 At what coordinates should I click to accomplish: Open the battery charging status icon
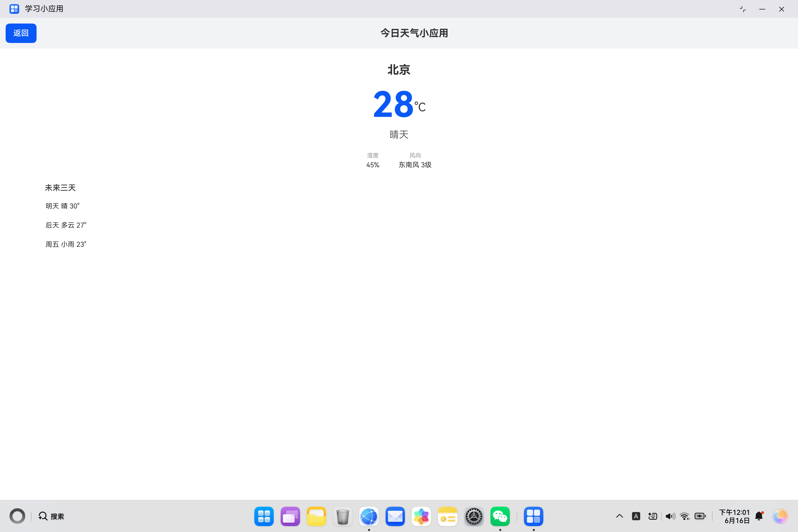[x=700, y=516]
